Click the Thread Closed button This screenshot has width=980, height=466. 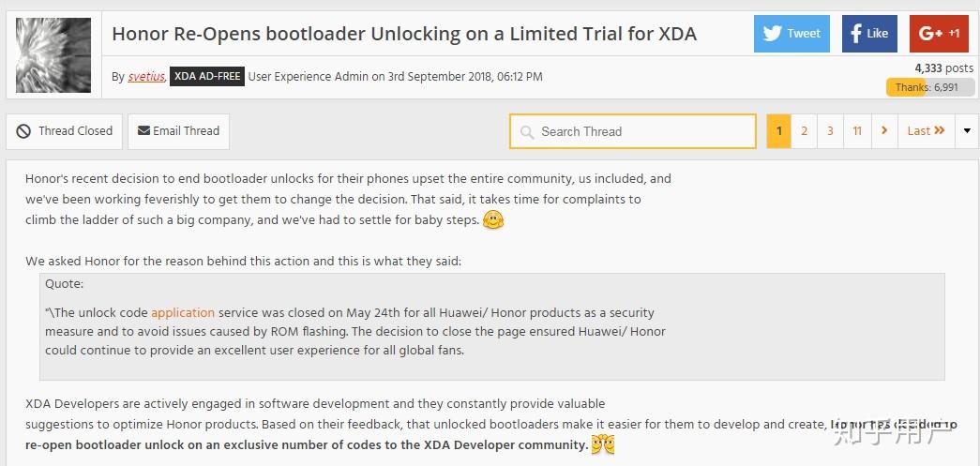pyautogui.click(x=65, y=131)
